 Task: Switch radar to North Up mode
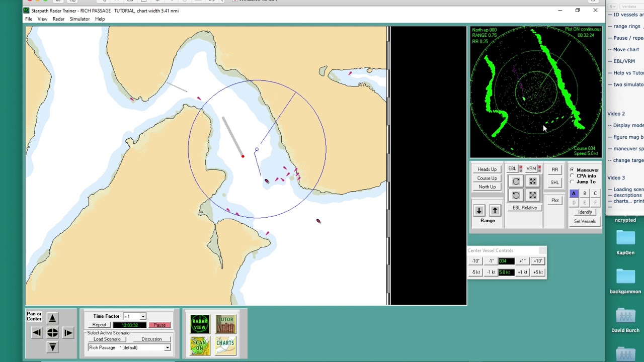point(487,187)
